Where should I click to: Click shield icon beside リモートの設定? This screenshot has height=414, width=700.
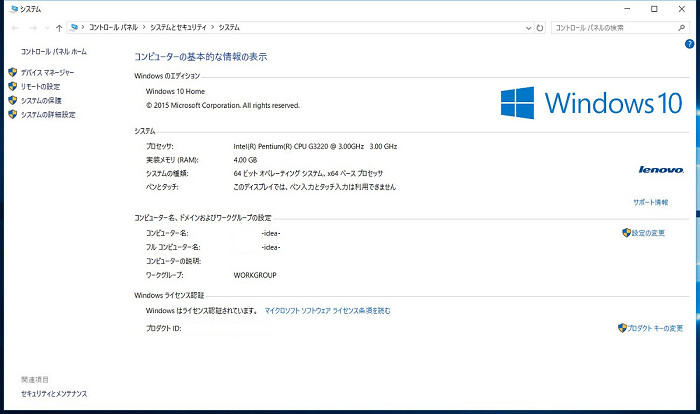[x=12, y=86]
